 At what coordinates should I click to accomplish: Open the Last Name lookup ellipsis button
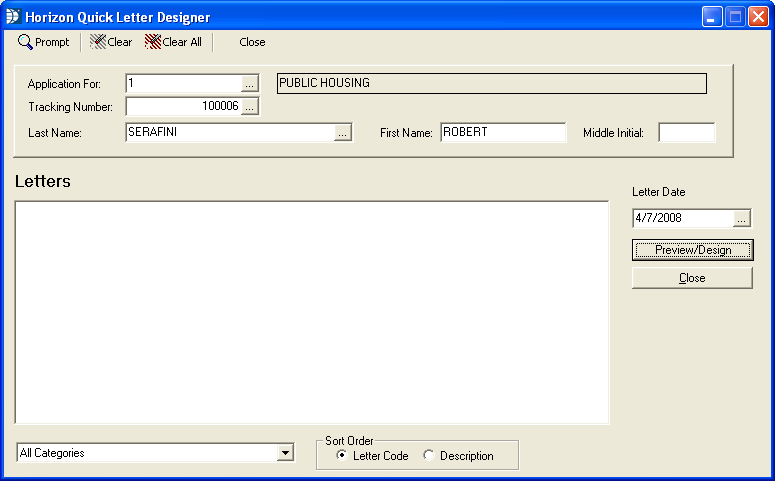(x=343, y=133)
